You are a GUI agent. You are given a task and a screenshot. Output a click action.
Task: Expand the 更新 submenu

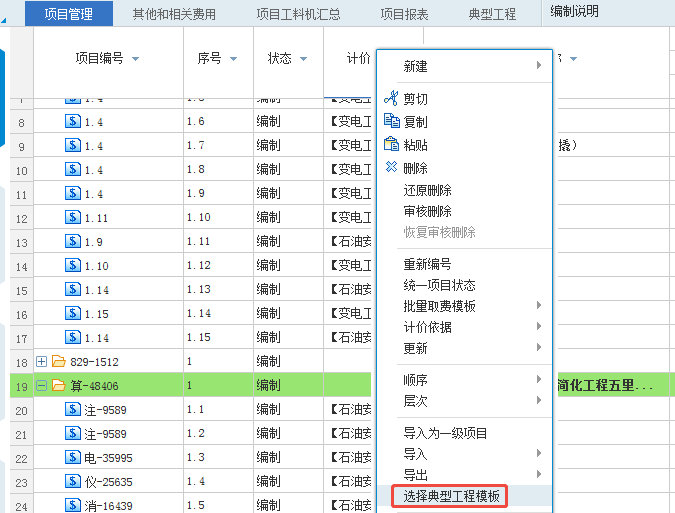pyautogui.click(x=539, y=348)
